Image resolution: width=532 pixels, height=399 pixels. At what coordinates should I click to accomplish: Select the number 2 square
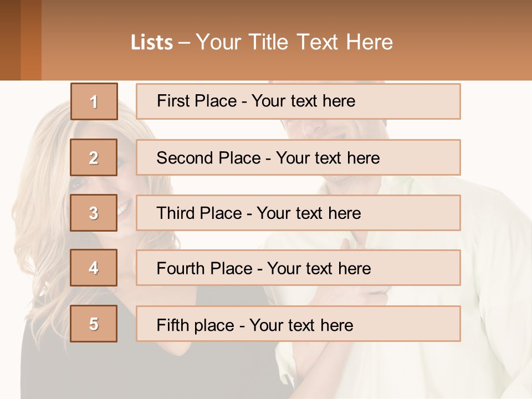94,157
